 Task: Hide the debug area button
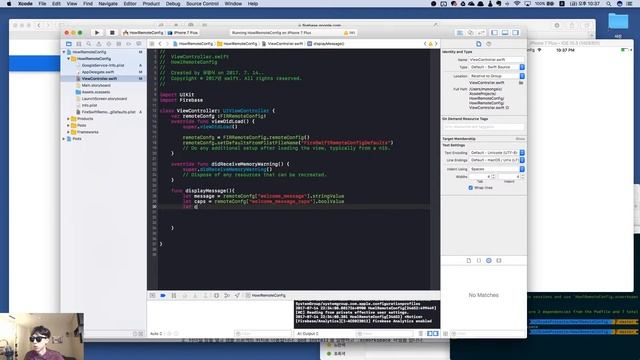152,296
